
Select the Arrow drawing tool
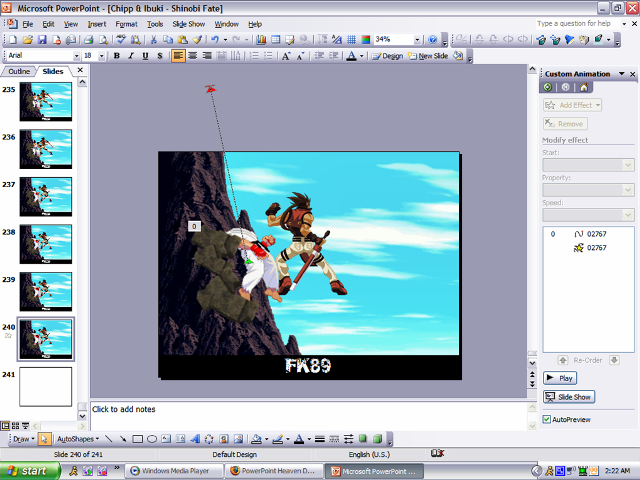coord(123,439)
